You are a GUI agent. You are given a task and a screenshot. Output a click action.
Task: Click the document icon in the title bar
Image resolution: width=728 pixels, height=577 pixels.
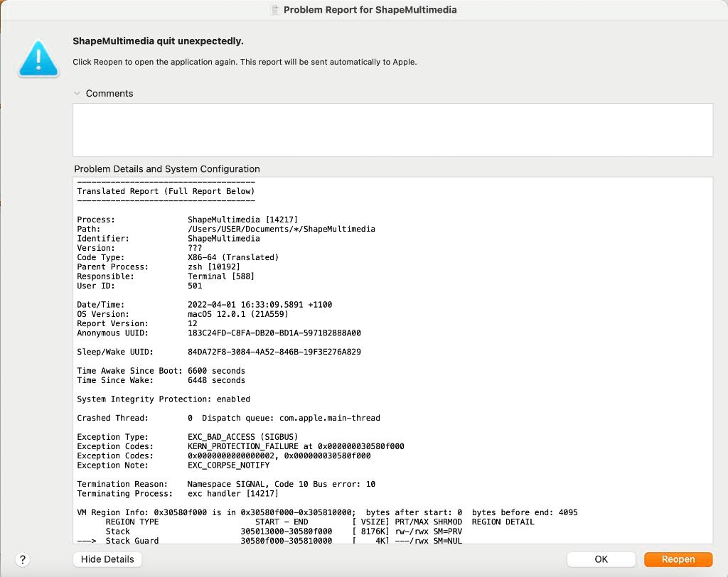[274, 10]
